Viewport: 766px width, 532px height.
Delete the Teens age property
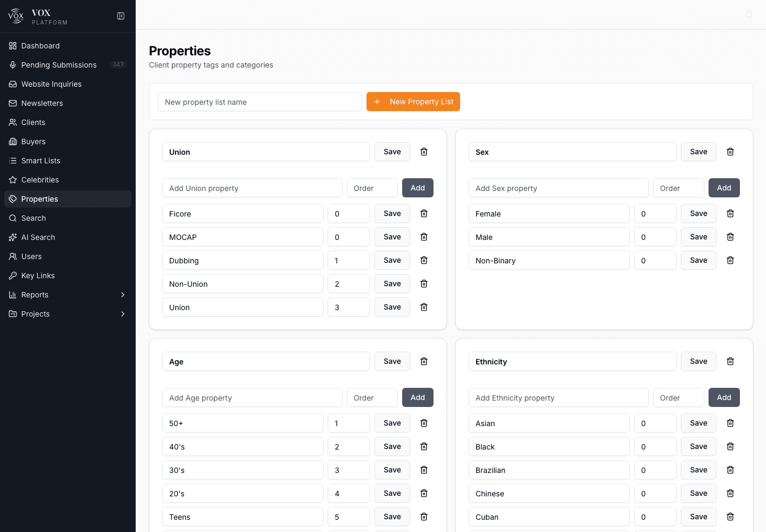(x=424, y=517)
